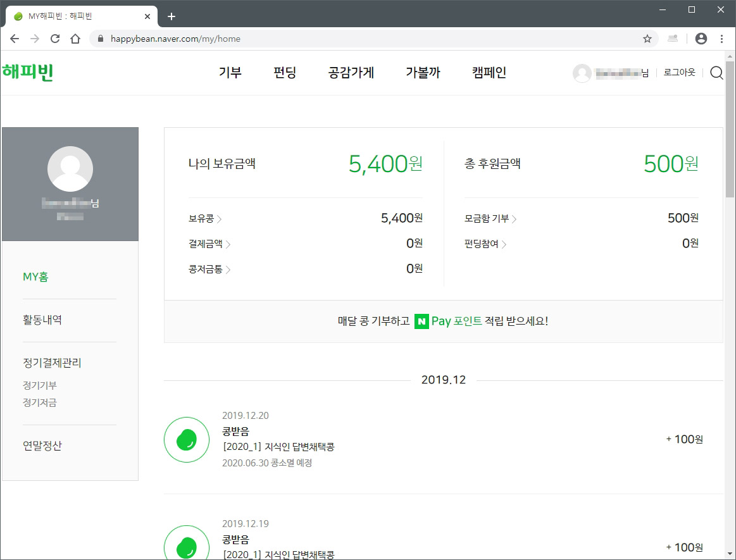The image size is (736, 560).
Task: Open 정기결제관리 in the sidebar
Action: click(x=52, y=363)
